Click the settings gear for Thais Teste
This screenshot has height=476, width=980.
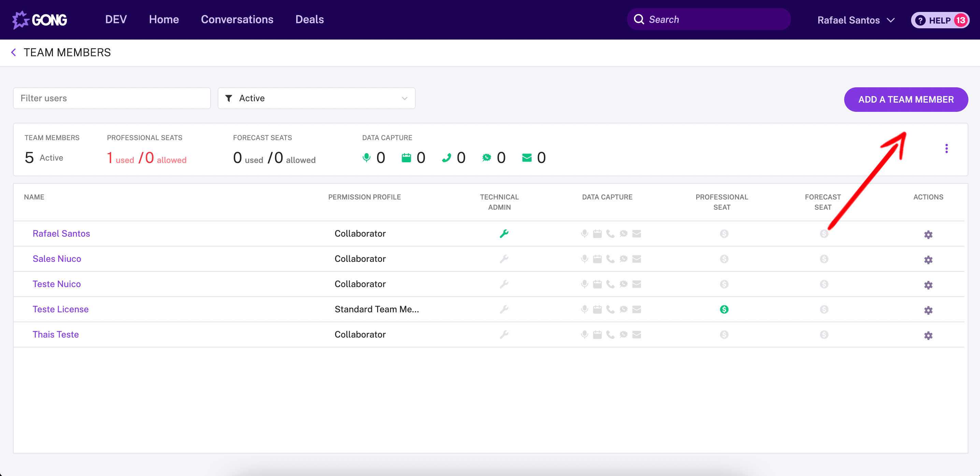coord(928,335)
